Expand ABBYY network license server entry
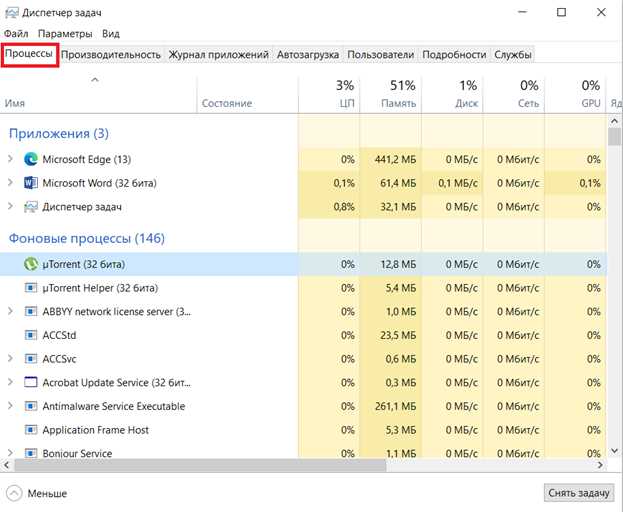Screen dimensions: 623x512 click(10, 311)
